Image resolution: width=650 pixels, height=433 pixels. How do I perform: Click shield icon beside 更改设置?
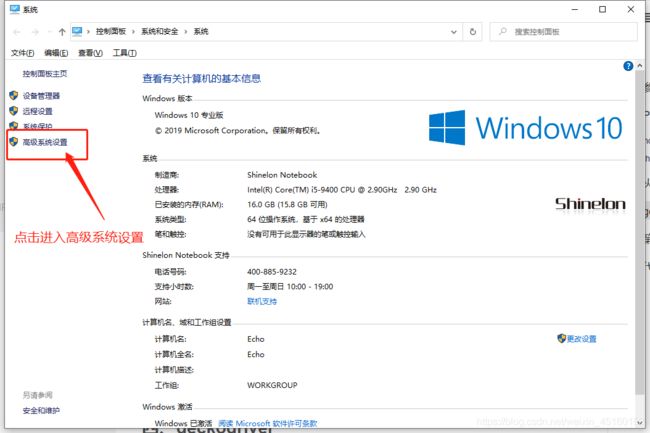(x=561, y=339)
